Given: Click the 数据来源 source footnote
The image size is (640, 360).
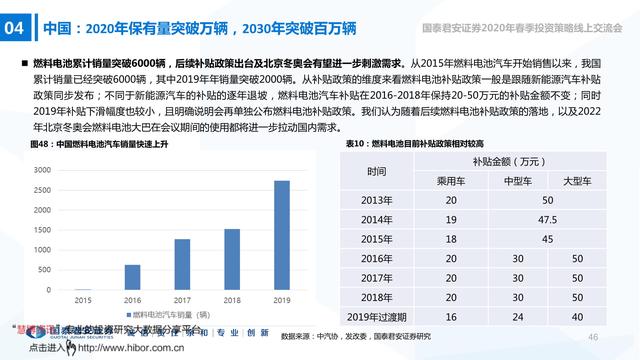Looking at the screenshot, I should point(356,336).
